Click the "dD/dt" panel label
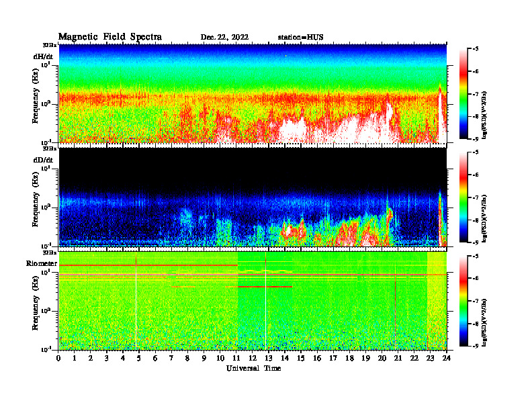This screenshot has width=532, height=411. point(43,160)
